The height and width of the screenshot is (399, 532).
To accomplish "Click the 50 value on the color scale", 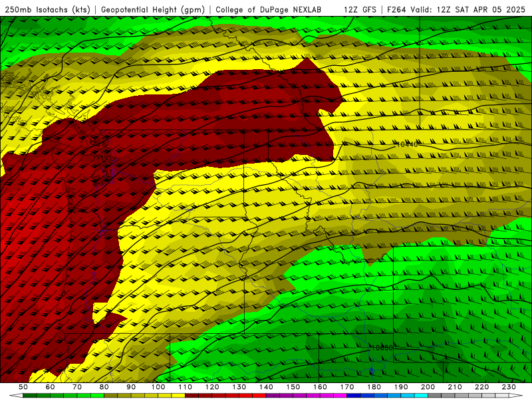I will click(x=23, y=387).
